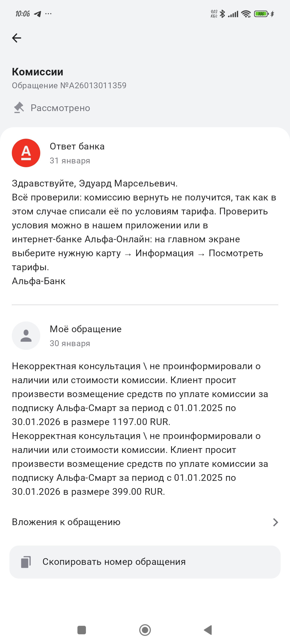Tap the user profile avatar icon
290x644 pixels.
tap(26, 336)
